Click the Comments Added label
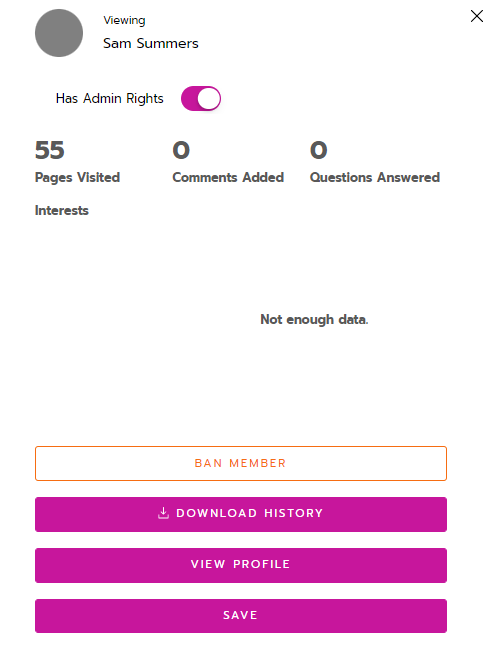495x647 pixels. (228, 177)
